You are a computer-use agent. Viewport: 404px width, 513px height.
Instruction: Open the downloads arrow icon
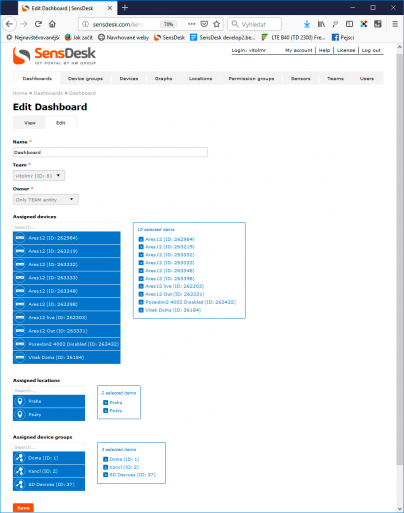307,24
